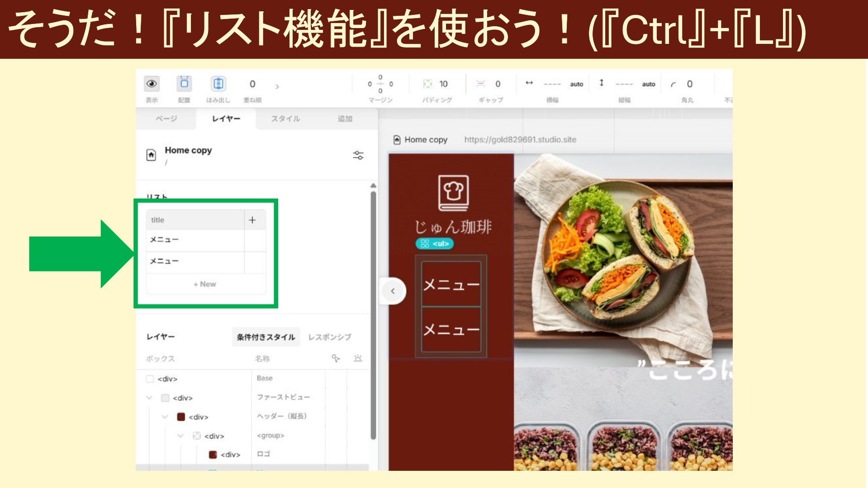The image size is (868, 488).
Task: Click the + New list item button
Action: coord(205,284)
